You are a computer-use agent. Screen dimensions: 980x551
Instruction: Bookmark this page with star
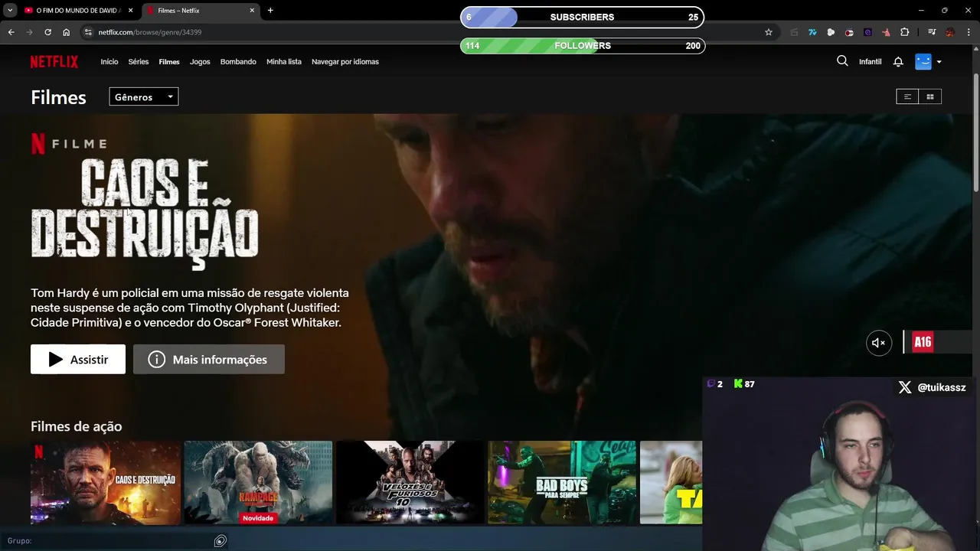click(x=769, y=32)
